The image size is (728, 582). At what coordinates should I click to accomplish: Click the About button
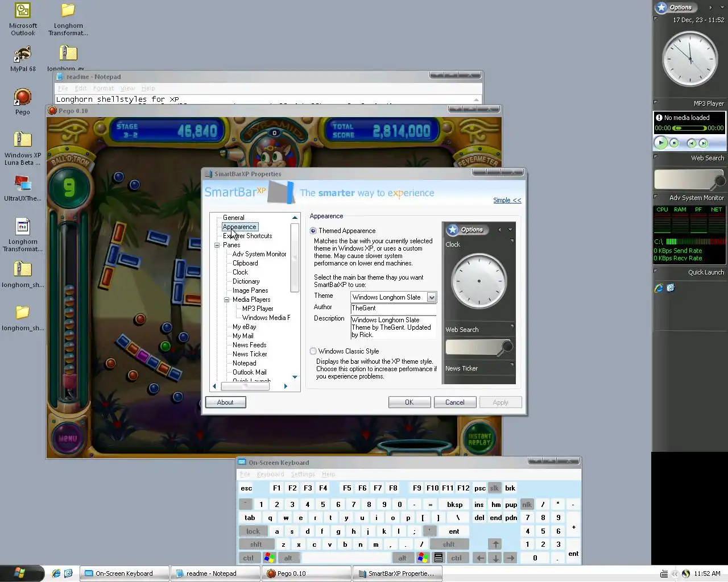point(225,402)
